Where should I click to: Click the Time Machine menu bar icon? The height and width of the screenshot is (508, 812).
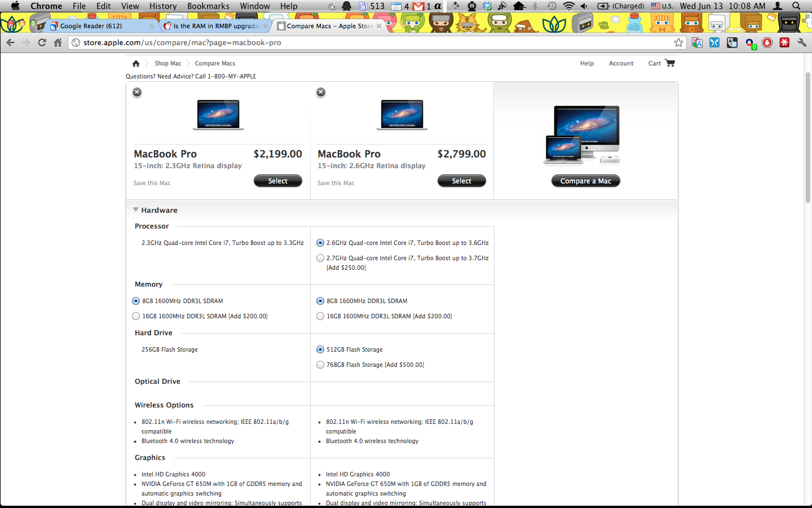[552, 6]
